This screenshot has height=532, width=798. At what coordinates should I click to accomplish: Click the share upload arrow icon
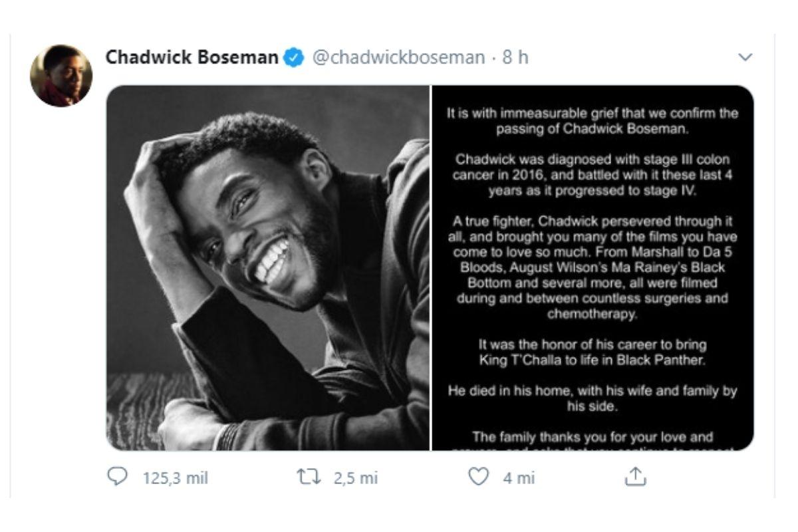tap(635, 477)
